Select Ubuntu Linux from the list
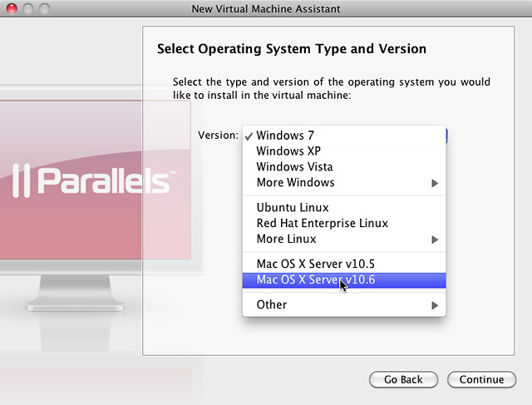The width and height of the screenshot is (532, 405). click(x=344, y=207)
